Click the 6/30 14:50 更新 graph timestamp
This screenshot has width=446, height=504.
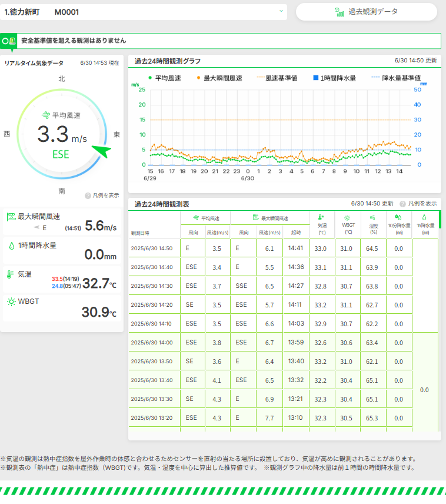click(416, 61)
